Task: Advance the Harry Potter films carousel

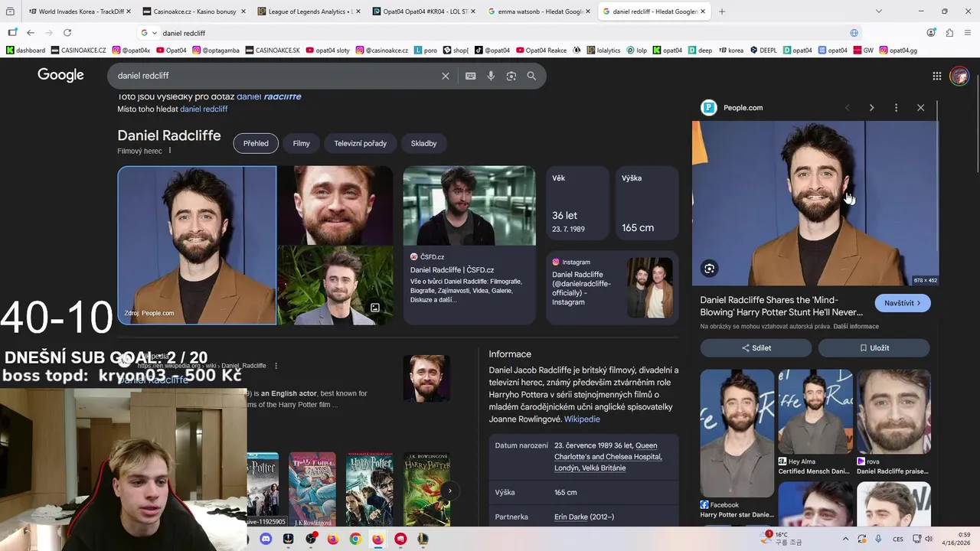Action: (450, 491)
